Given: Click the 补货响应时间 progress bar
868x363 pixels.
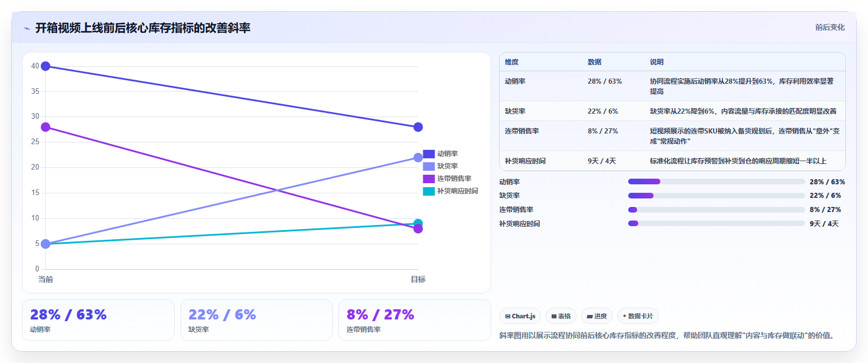Looking at the screenshot, I should click(x=716, y=223).
